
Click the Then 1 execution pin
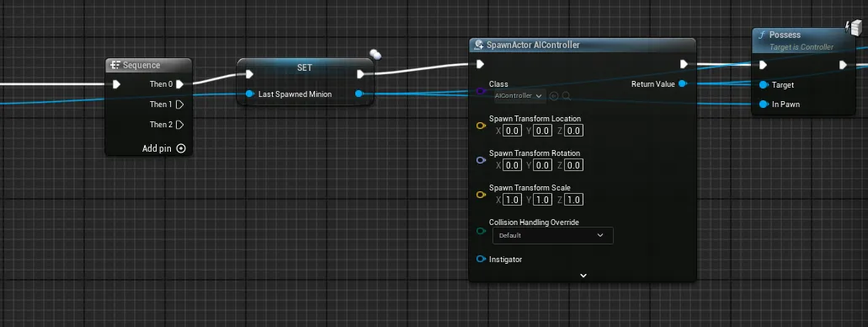coord(179,105)
